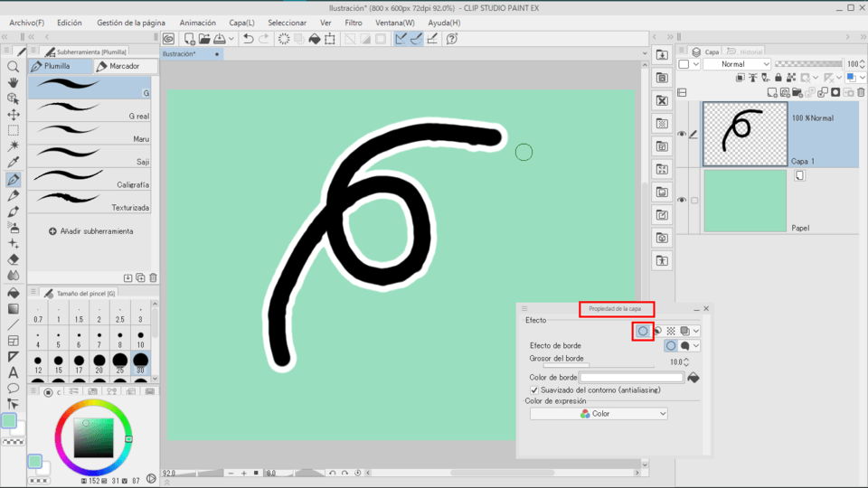
Task: Select the watercolor edge border type
Action: click(x=684, y=346)
